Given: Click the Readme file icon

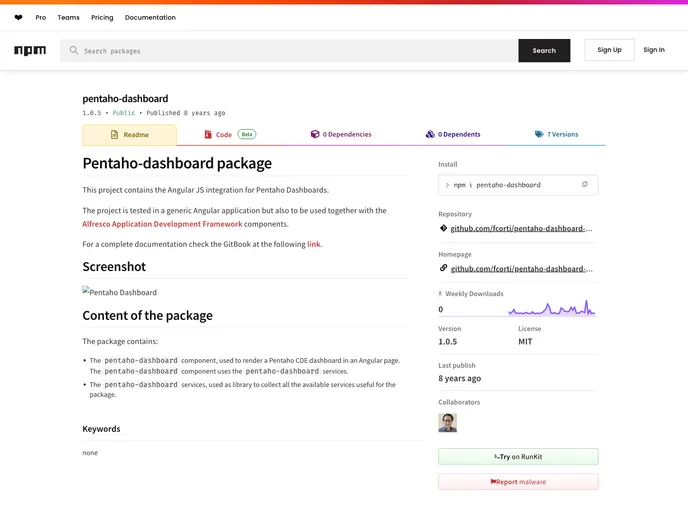Looking at the screenshot, I should 114,135.
